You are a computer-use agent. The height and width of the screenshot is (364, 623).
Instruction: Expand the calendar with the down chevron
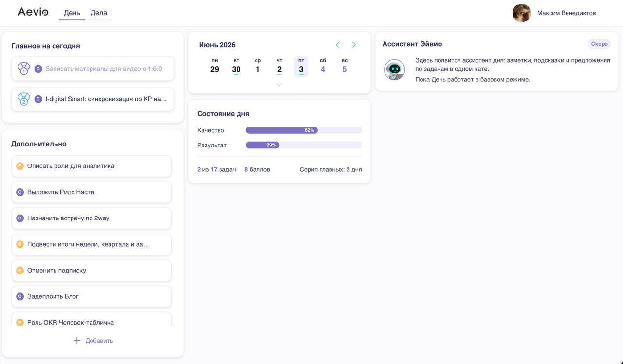click(x=279, y=85)
